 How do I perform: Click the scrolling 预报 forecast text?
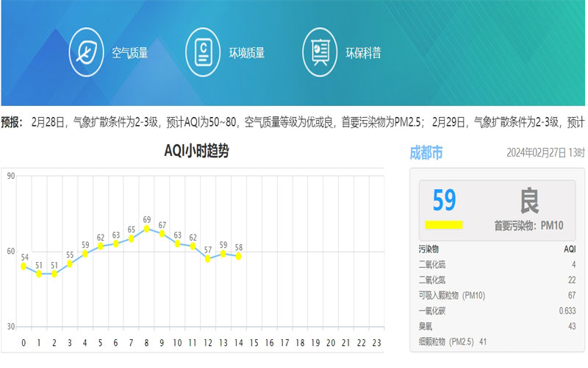tap(309, 122)
